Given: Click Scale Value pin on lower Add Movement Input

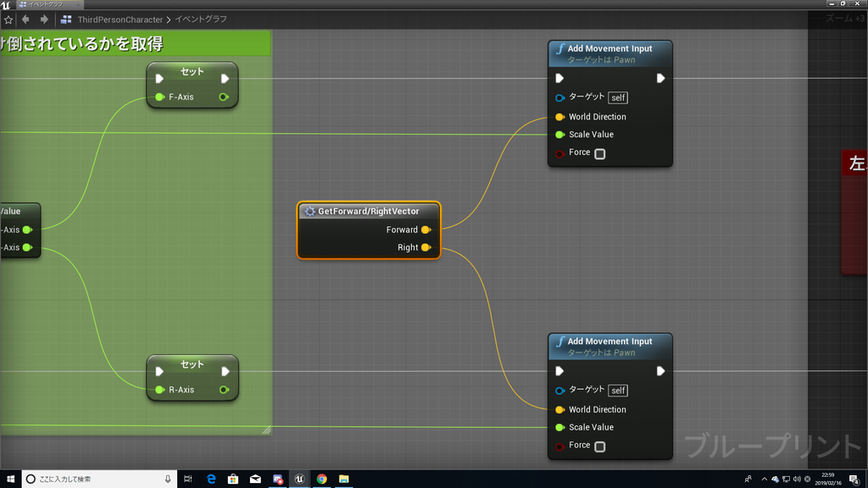Looking at the screenshot, I should point(559,427).
